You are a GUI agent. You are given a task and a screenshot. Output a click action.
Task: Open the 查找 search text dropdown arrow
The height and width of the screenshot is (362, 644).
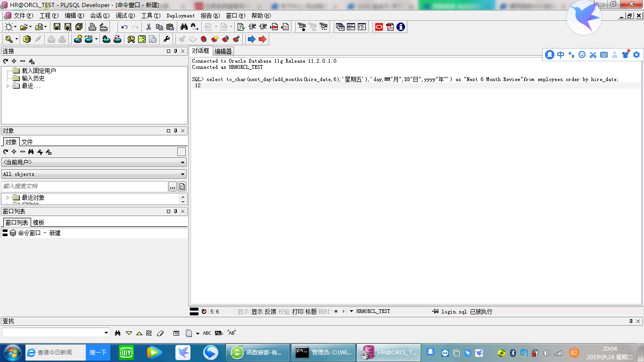click(x=106, y=333)
